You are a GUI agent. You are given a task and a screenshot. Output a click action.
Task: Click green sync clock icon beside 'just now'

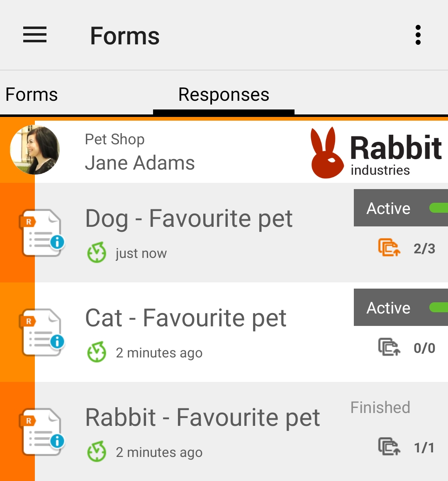click(x=97, y=253)
